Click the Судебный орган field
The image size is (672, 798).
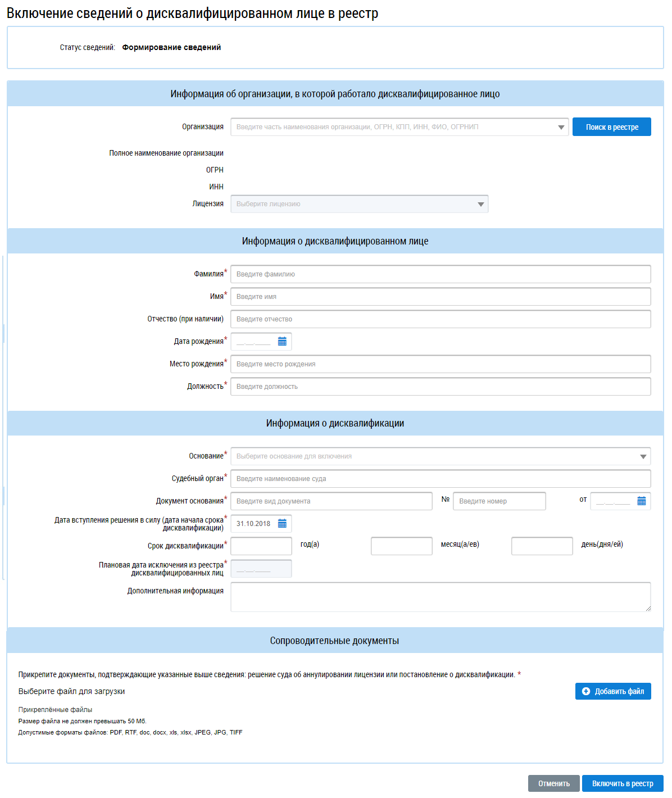point(441,479)
